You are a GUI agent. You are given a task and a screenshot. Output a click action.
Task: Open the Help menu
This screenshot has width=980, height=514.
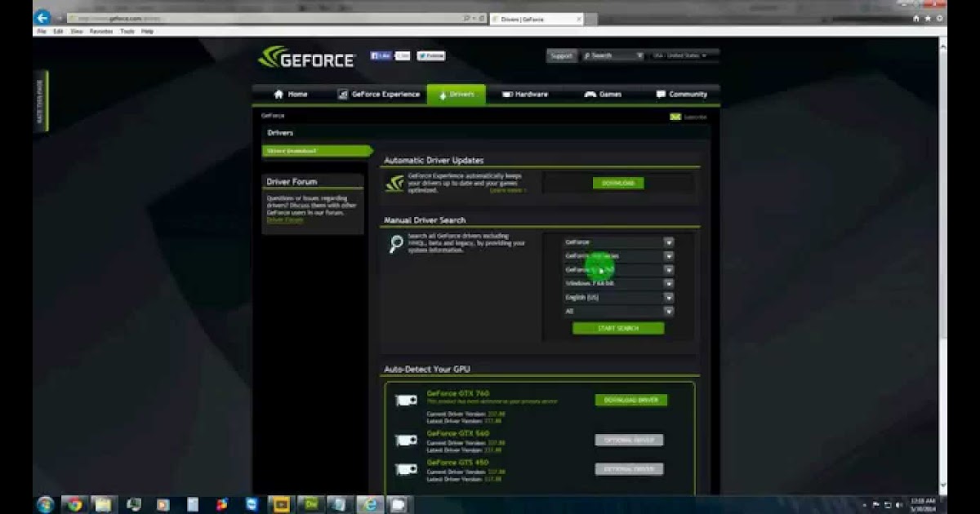pyautogui.click(x=147, y=31)
